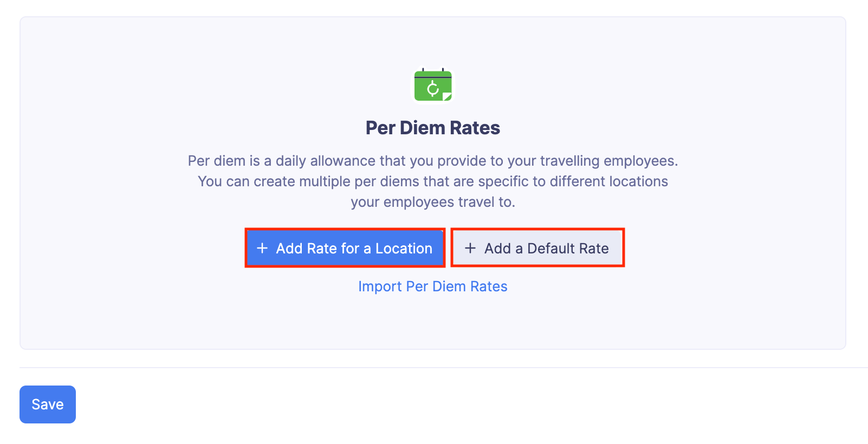Click the folded white corner of the calendar icon
The width and height of the screenshot is (868, 444).
[447, 97]
